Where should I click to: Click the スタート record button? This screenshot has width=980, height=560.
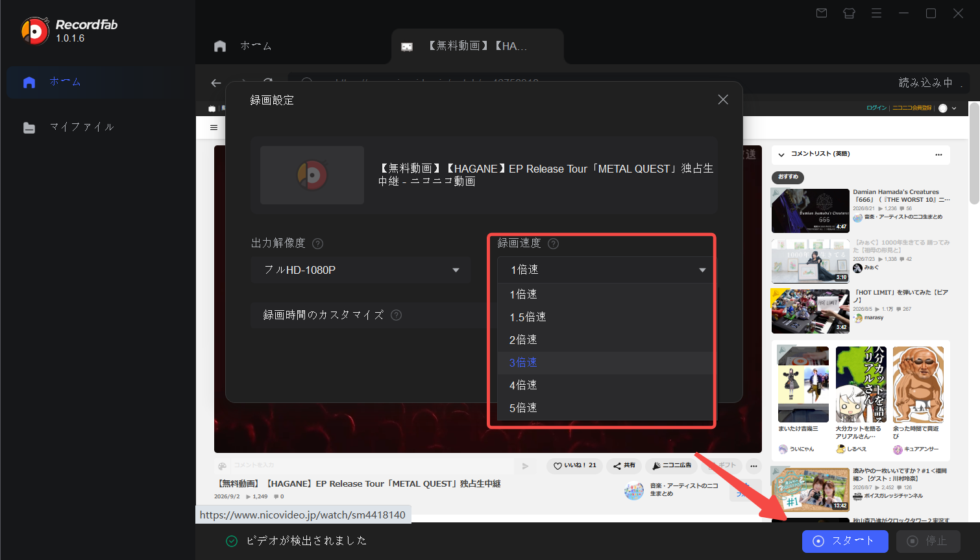tap(845, 541)
